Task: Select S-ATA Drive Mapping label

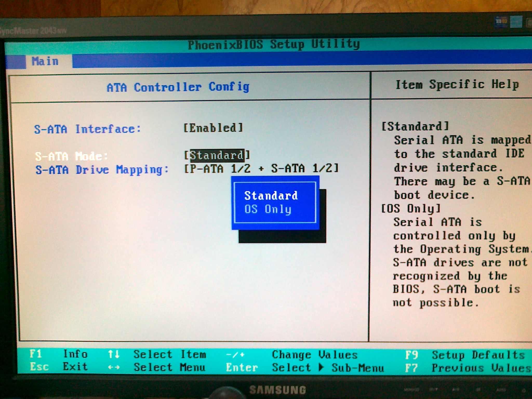Action: (x=102, y=170)
